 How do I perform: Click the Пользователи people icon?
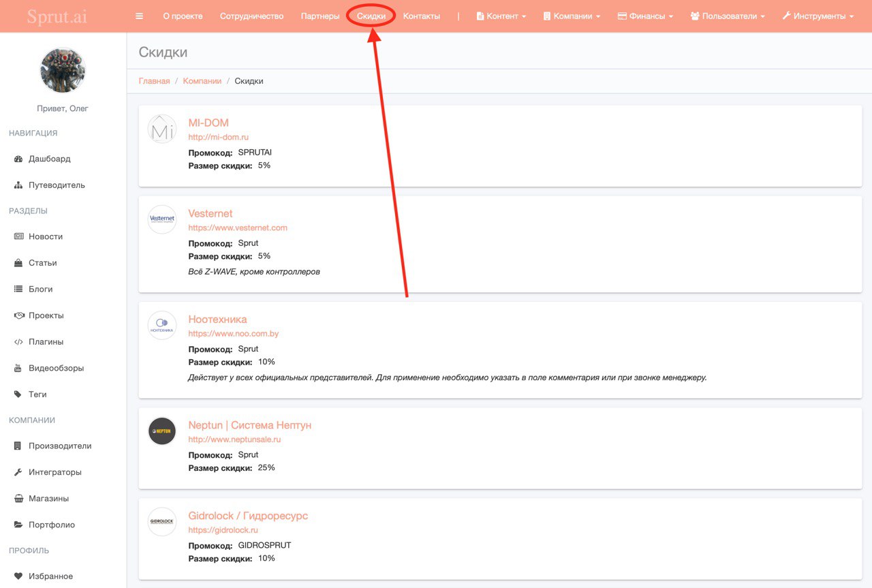695,16
